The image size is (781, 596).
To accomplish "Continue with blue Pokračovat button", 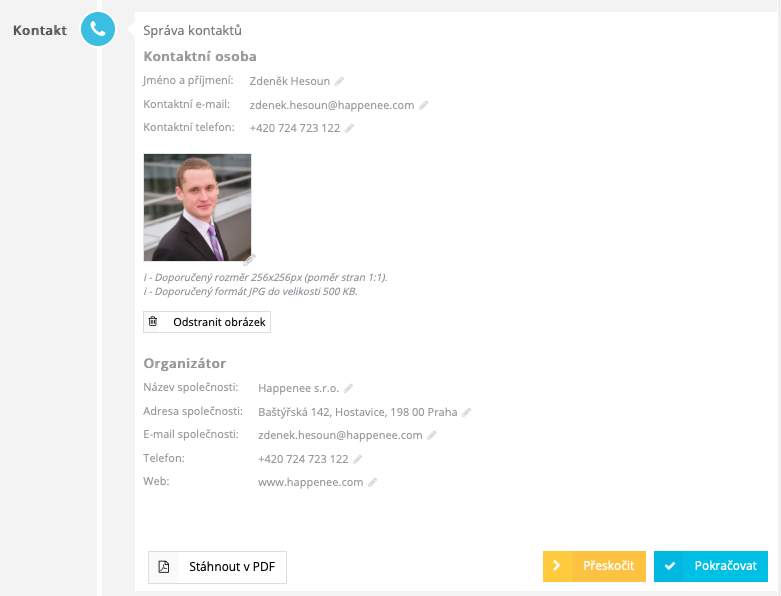I will coord(711,566).
